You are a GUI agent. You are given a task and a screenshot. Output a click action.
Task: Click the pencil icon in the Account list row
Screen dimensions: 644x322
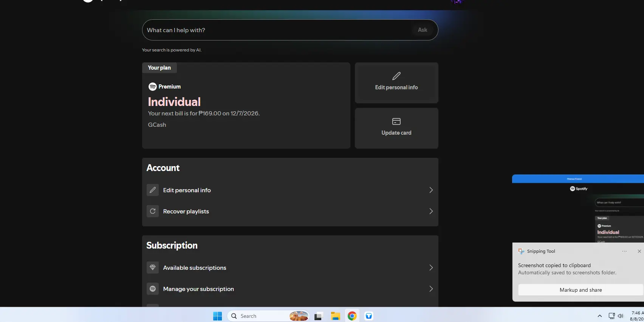coord(153,190)
